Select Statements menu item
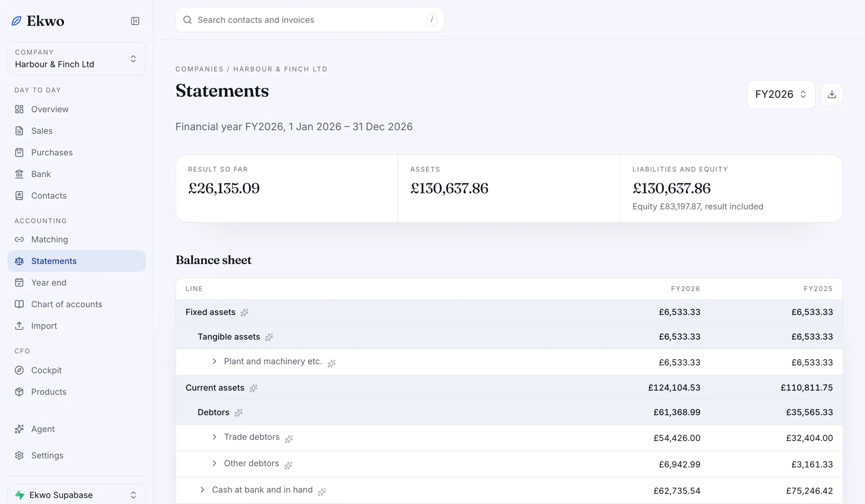Viewport: 865px width, 504px height. click(77, 261)
